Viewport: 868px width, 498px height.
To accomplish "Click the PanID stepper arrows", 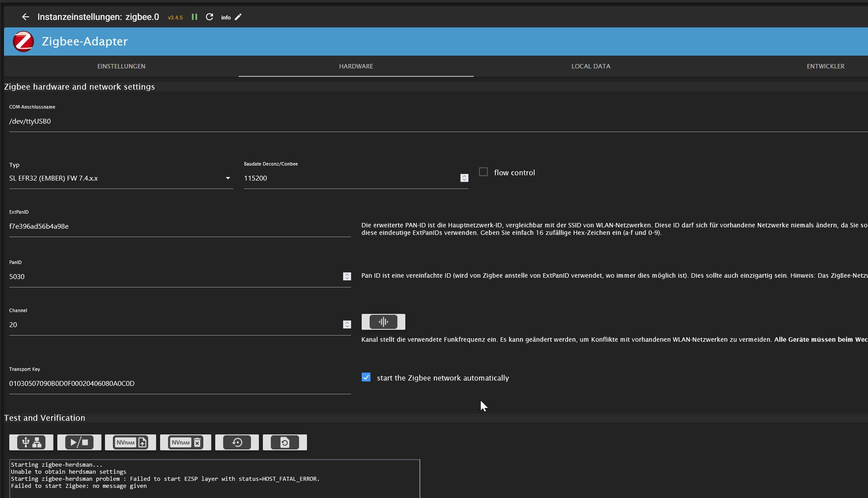I will click(x=347, y=276).
